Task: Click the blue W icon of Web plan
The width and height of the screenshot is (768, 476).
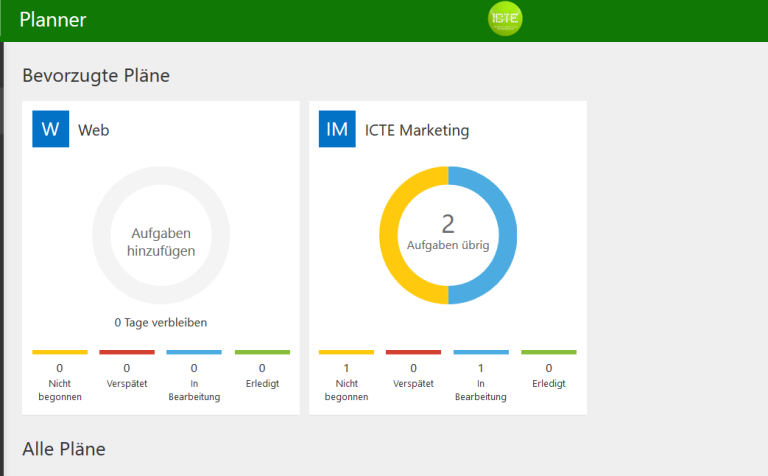Action: pyautogui.click(x=50, y=129)
